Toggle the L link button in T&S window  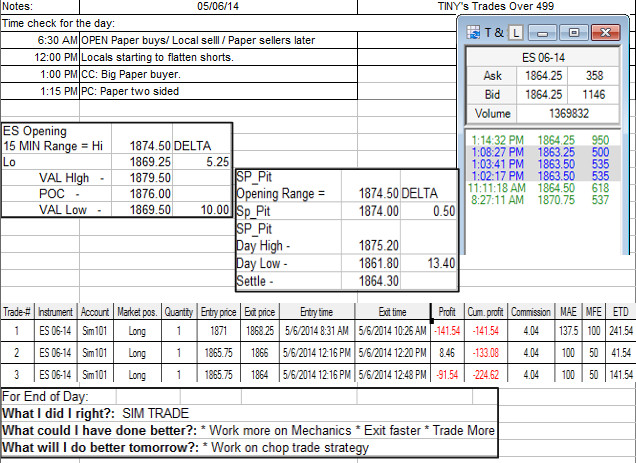516,32
